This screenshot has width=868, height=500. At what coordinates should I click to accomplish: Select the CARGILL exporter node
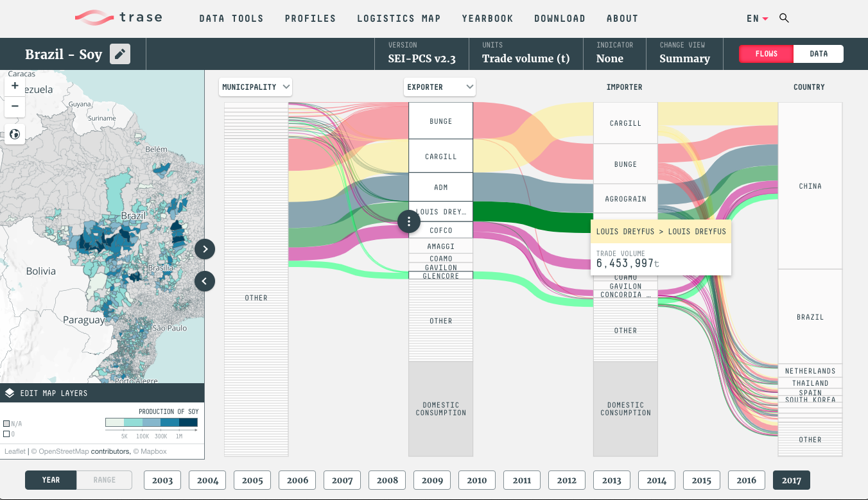(x=440, y=156)
